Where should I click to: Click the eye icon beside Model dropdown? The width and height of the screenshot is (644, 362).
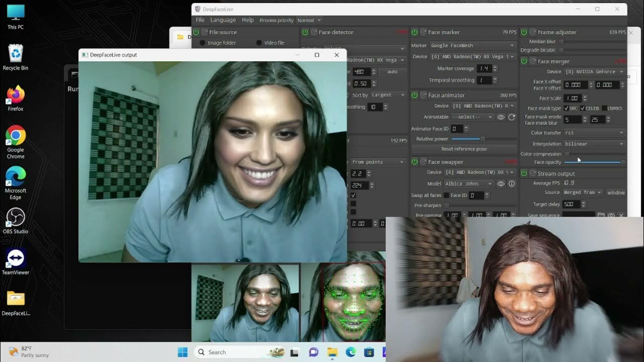click(x=501, y=184)
